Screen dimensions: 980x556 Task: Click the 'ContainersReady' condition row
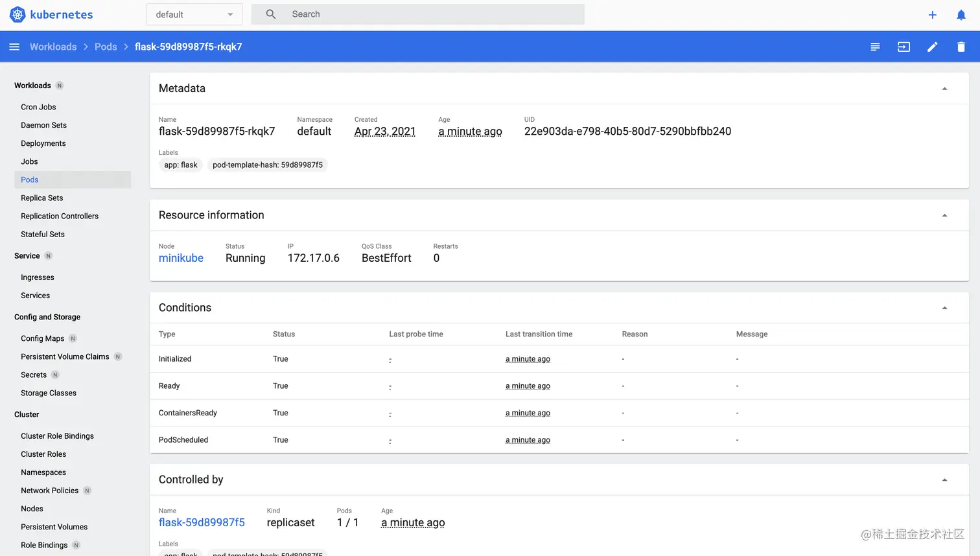click(559, 413)
